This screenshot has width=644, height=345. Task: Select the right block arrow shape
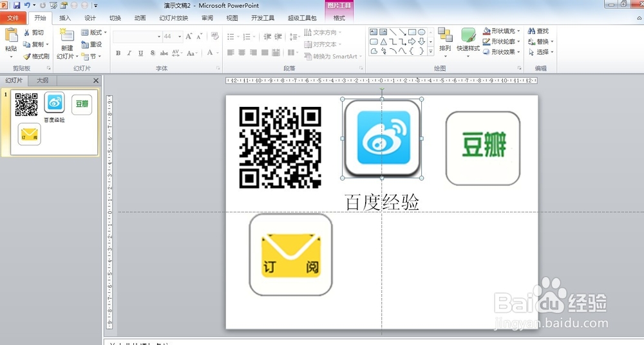(412, 41)
